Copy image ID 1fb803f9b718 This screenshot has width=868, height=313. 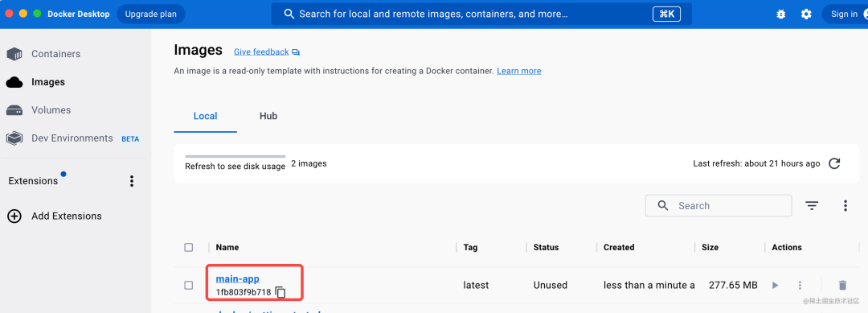[280, 292]
